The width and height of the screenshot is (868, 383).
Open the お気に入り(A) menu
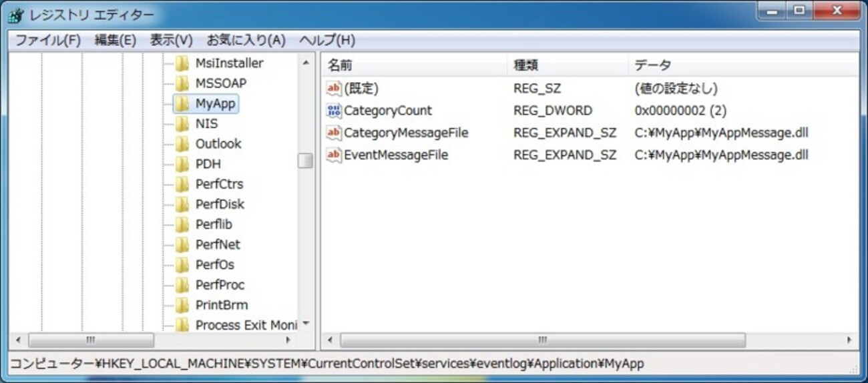tap(246, 41)
